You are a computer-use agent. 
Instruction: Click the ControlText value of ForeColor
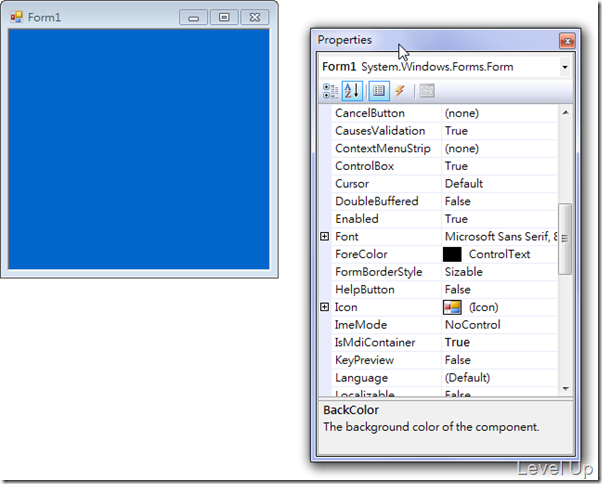[499, 254]
